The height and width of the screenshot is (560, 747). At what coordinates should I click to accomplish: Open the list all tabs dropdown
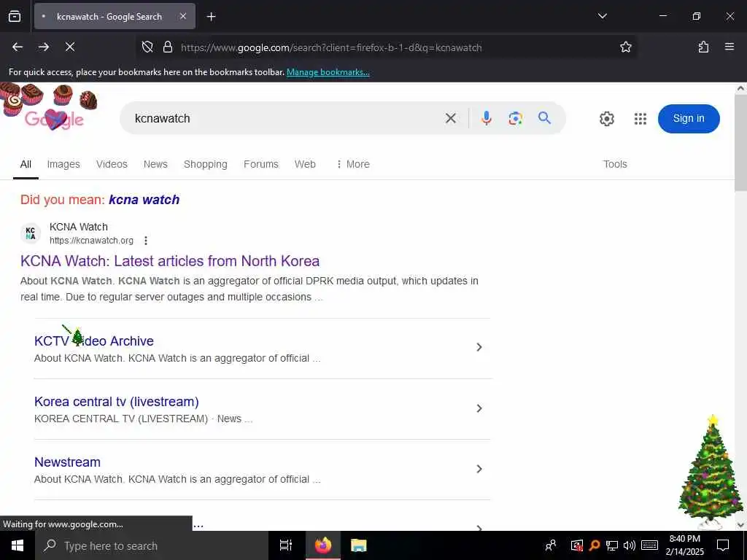pos(602,16)
